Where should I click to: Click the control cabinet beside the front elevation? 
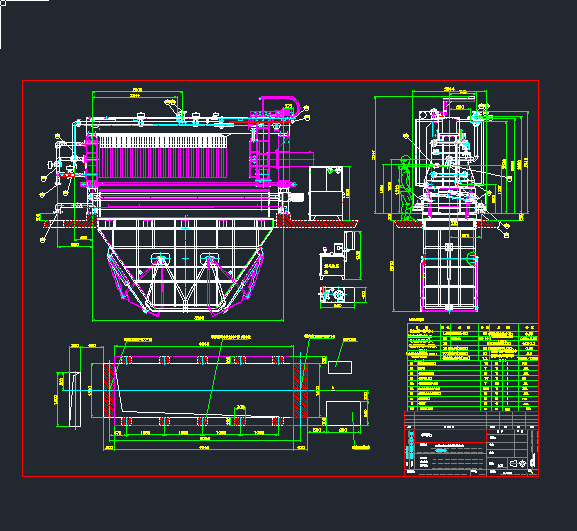[326, 193]
